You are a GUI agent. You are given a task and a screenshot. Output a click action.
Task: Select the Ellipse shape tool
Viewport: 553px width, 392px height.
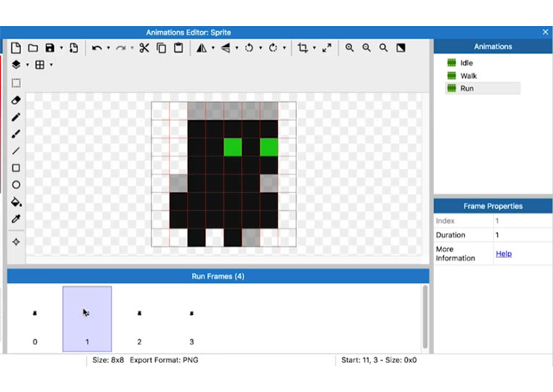[16, 185]
